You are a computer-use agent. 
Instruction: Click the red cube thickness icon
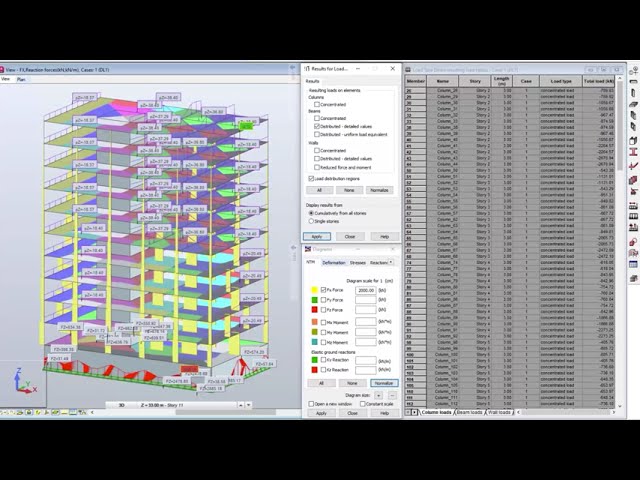point(633,180)
